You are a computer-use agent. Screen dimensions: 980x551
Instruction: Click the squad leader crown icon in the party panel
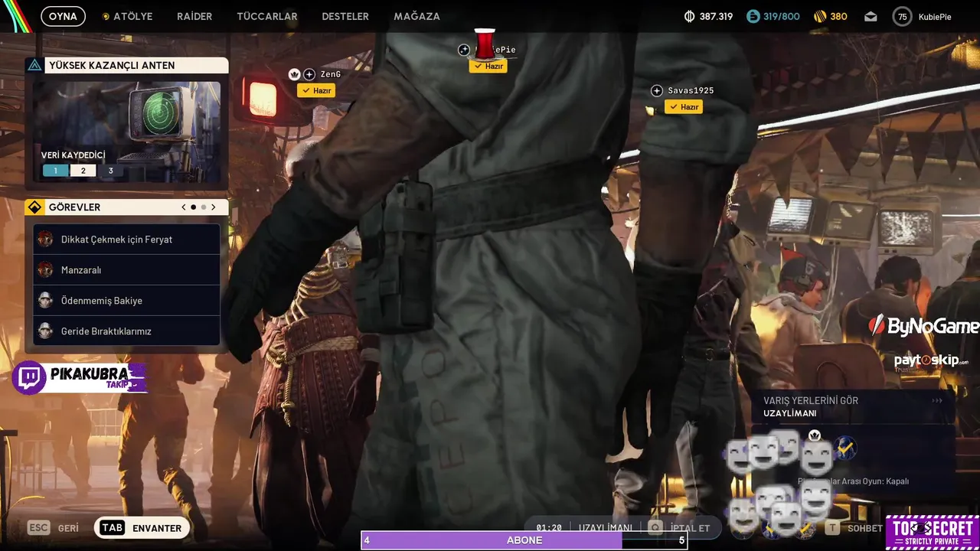click(x=815, y=435)
